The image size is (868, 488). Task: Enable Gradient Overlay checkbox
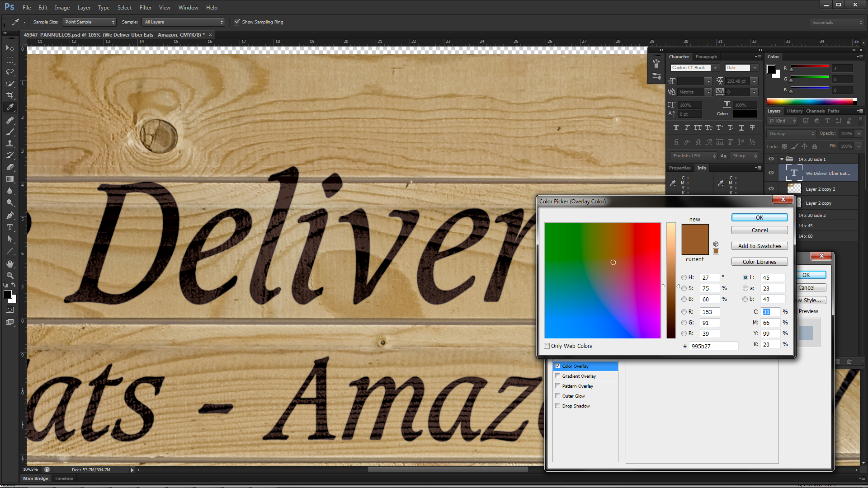coord(558,376)
